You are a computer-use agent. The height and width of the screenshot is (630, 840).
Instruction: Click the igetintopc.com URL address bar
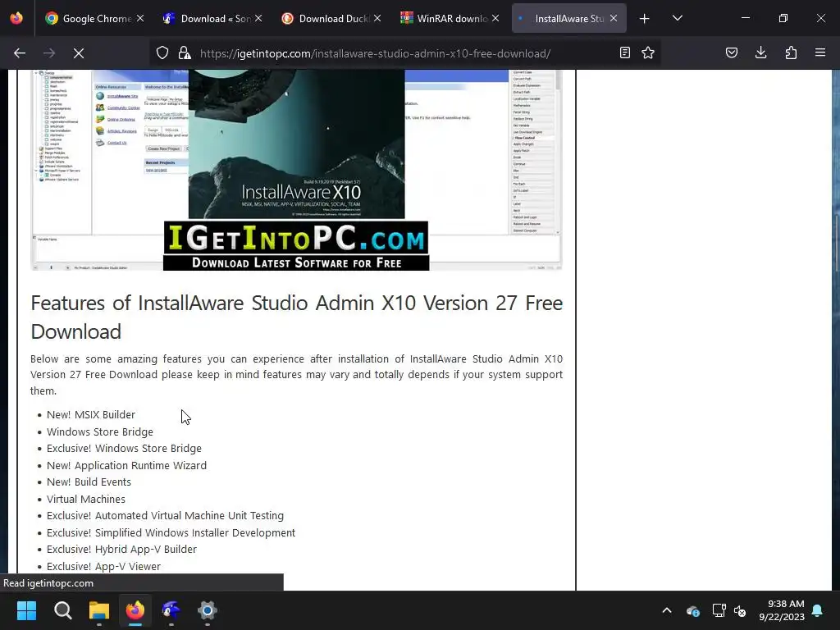click(x=375, y=53)
